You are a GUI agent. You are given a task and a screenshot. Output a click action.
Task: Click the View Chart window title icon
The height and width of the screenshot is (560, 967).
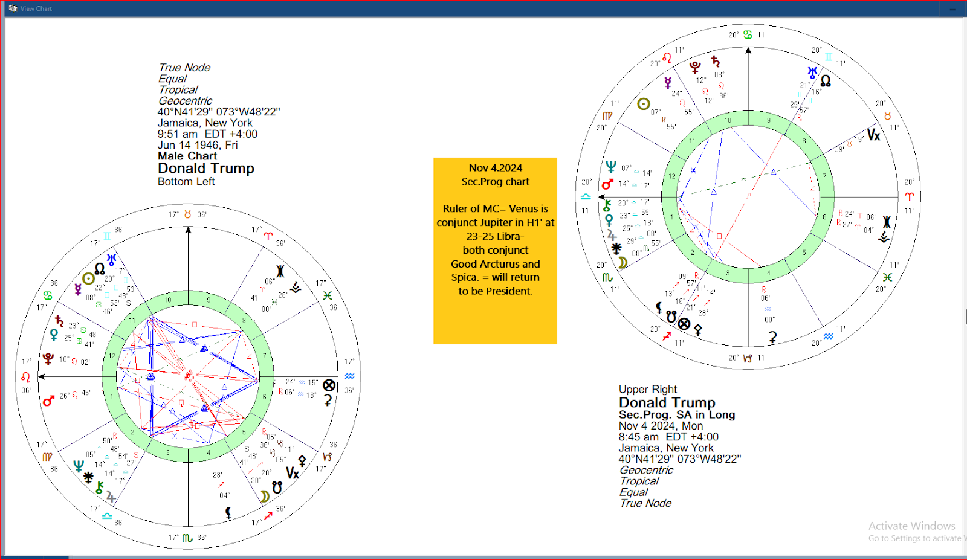(x=13, y=8)
